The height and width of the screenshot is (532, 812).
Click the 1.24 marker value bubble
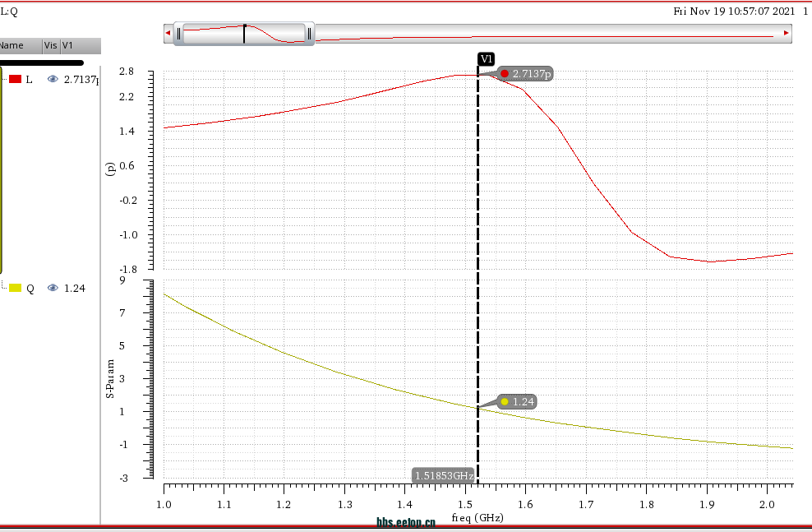(x=517, y=401)
